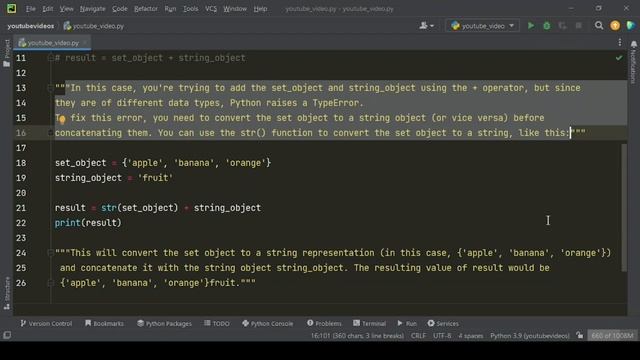The image size is (640, 360).
Task: Open Python Console tool window
Action: pyautogui.click(x=268, y=323)
